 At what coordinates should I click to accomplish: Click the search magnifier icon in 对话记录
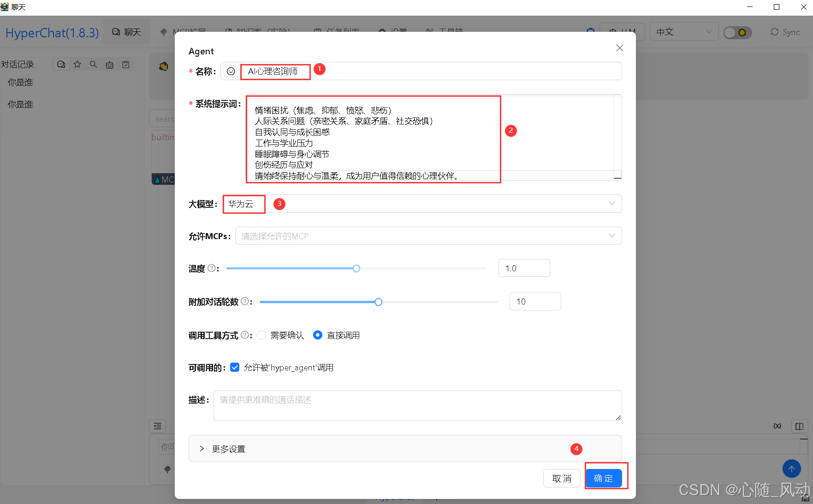[x=94, y=64]
